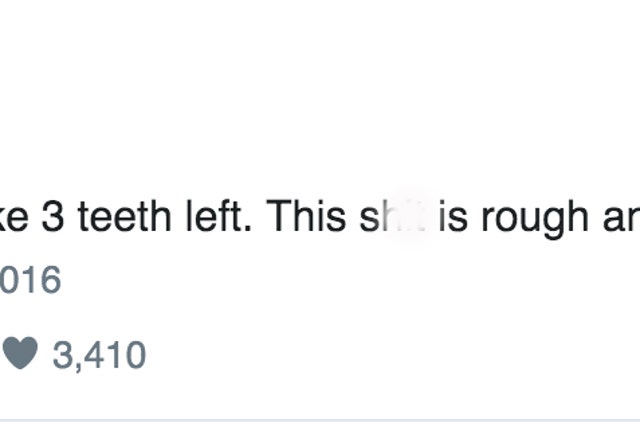Click the word 'rough' in the tweet
640x427 pixels.
click(535, 218)
